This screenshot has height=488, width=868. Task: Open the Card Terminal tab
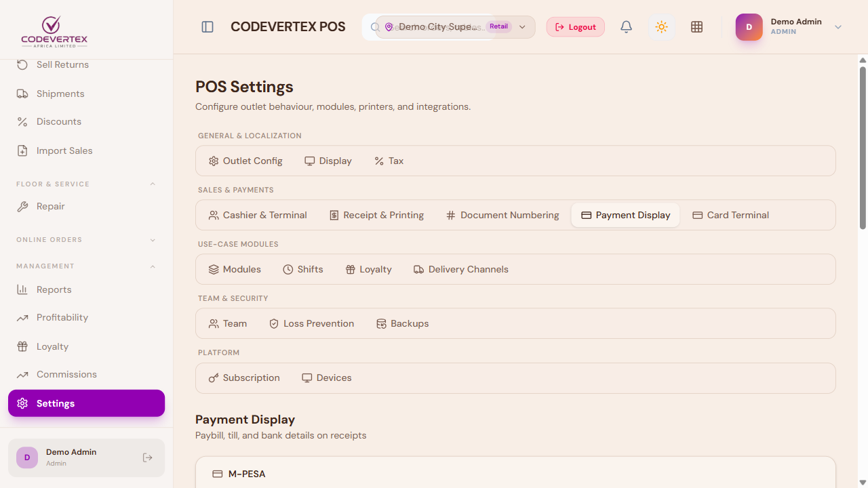[730, 215]
